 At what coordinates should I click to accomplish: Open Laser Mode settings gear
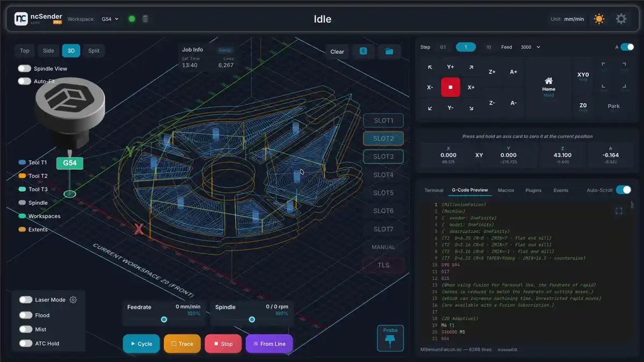point(74,300)
